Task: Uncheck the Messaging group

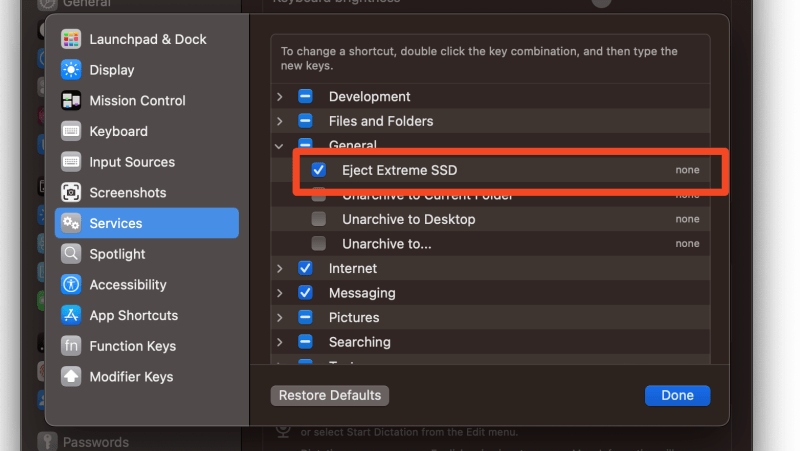Action: click(x=305, y=292)
